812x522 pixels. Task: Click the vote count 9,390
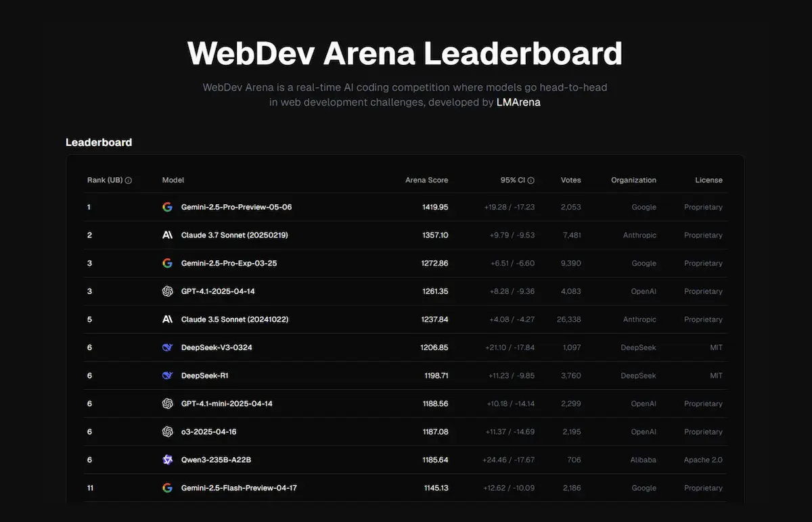point(570,263)
